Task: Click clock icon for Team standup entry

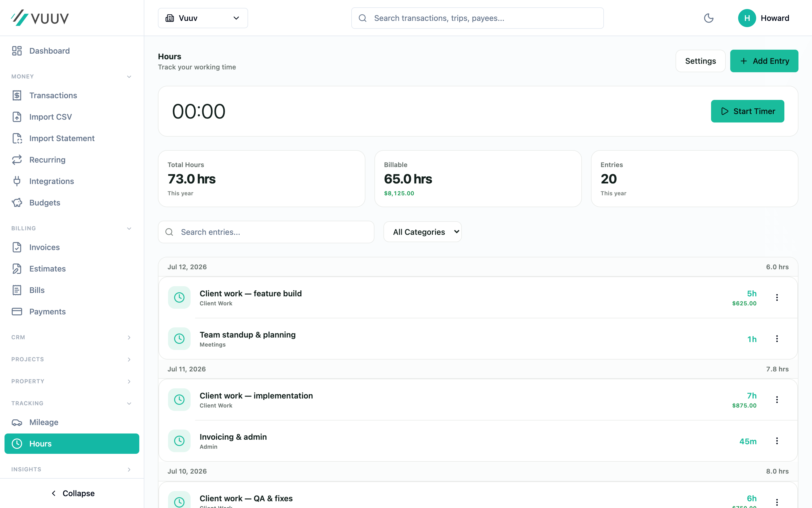Action: [179, 339]
